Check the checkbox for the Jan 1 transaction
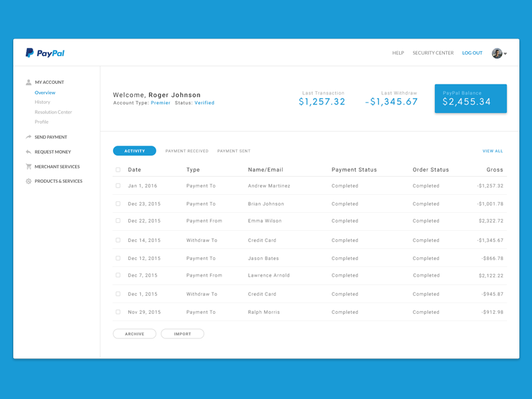The image size is (532, 399). pyautogui.click(x=118, y=186)
